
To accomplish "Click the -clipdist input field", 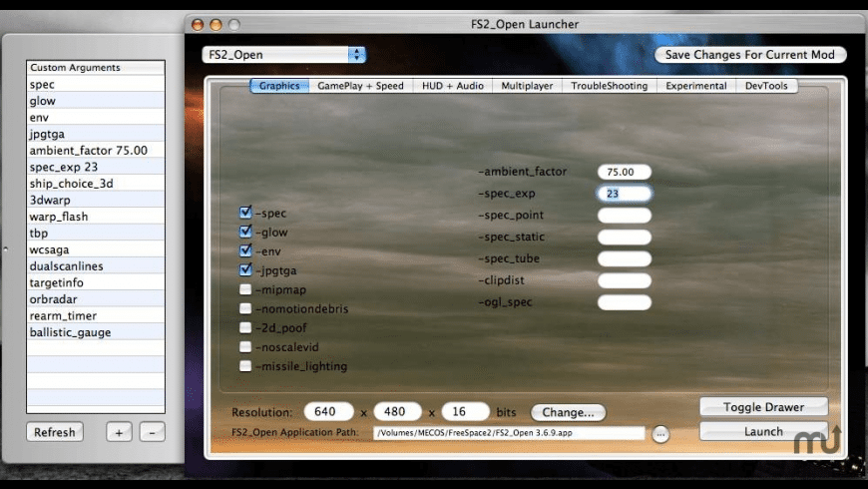I will [x=624, y=280].
